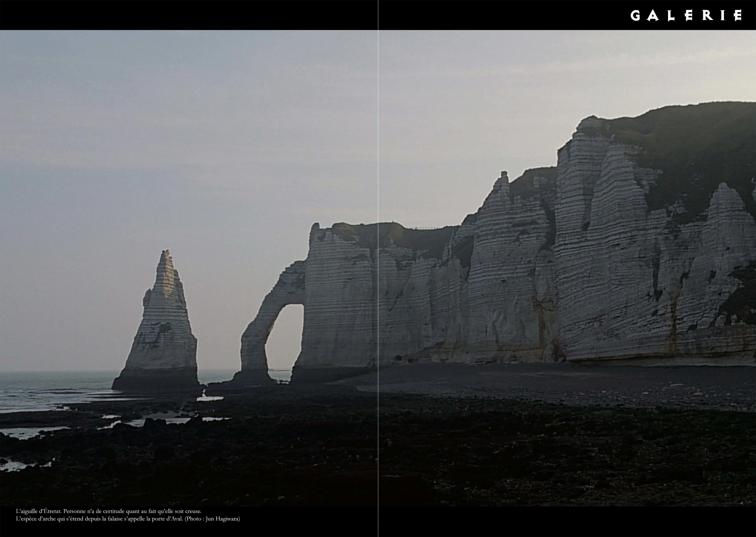Viewport: 756px width, 537px height.
Task: Click the bright tide pool below the needle
Action: tap(209, 399)
